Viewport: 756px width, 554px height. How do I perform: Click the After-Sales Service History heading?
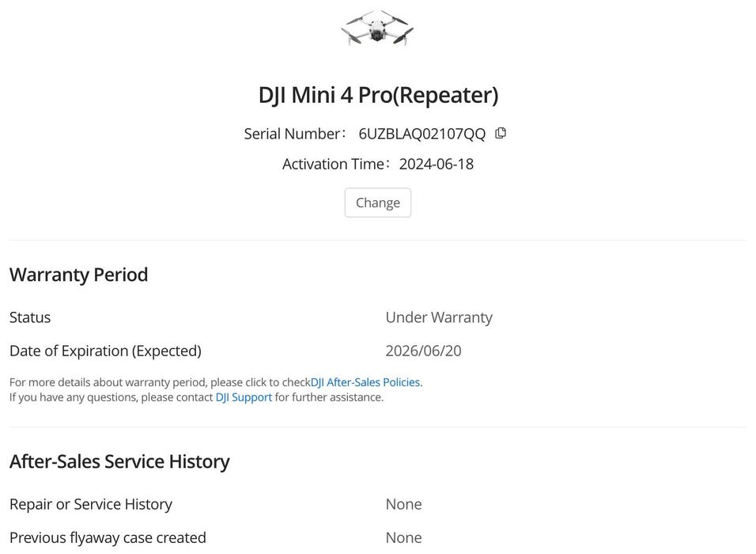[x=119, y=461]
